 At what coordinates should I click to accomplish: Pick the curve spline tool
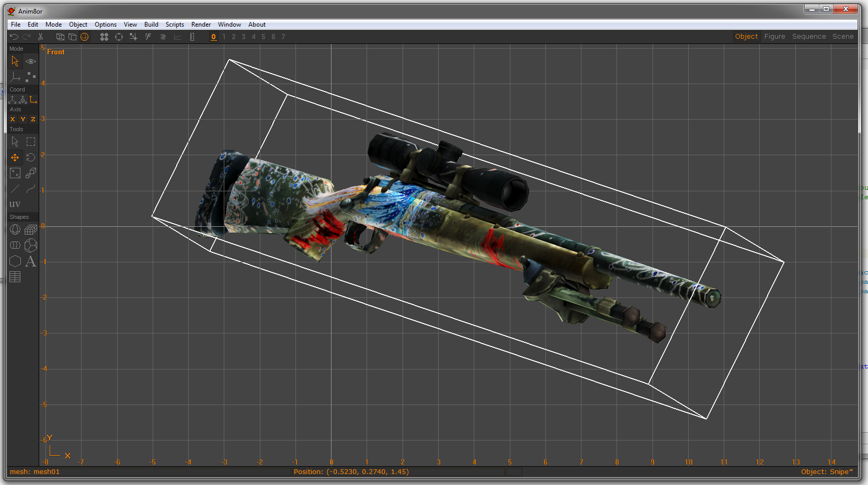(x=31, y=189)
